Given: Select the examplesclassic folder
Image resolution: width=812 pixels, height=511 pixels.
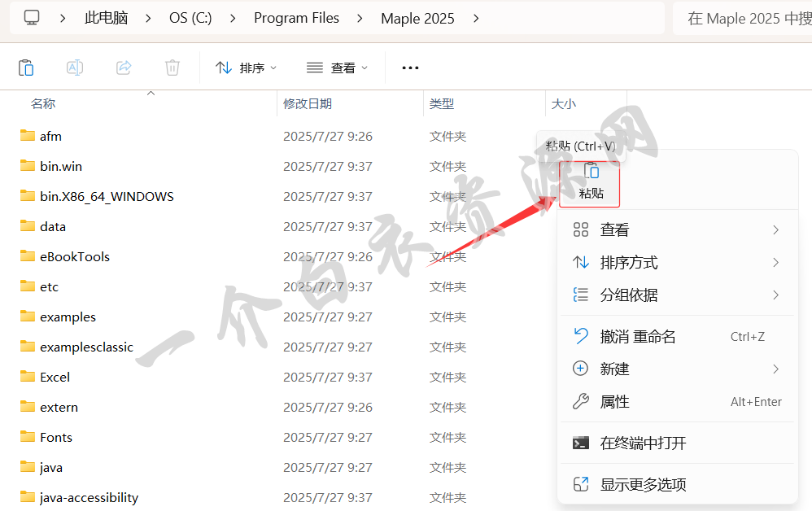Looking at the screenshot, I should pyautogui.click(x=86, y=347).
